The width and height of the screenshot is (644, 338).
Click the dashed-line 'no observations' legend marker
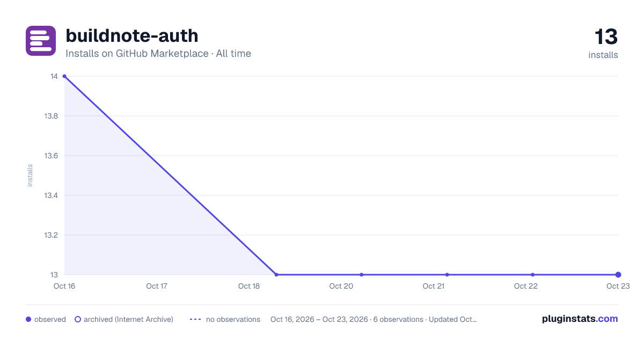pos(195,319)
